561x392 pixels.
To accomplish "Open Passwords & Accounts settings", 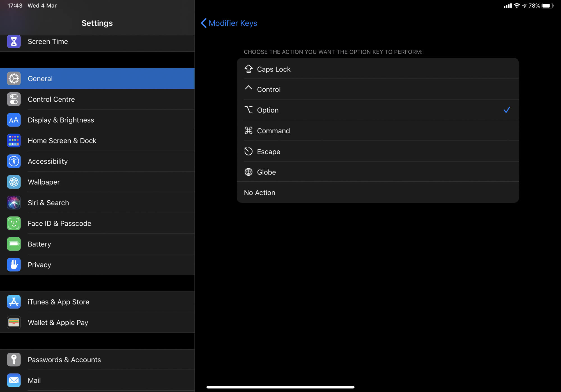I will 97,360.
